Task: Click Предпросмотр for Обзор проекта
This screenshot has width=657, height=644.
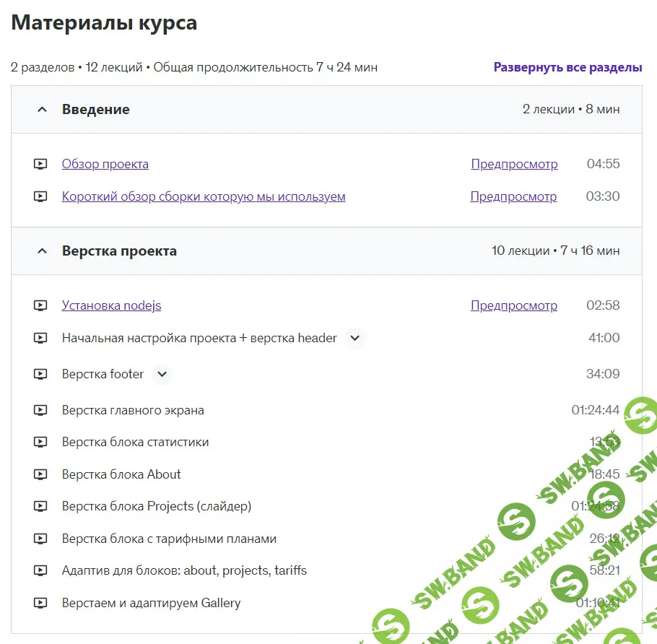Action: pos(514,164)
